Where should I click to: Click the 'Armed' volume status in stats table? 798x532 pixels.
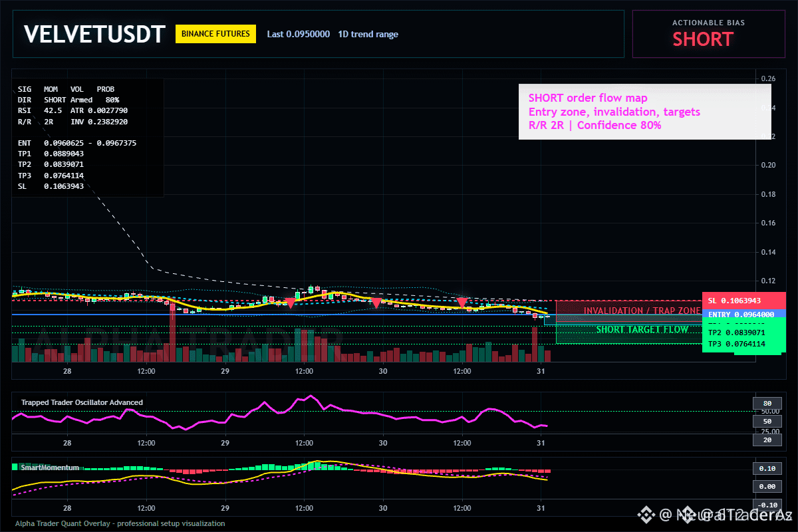81,99
